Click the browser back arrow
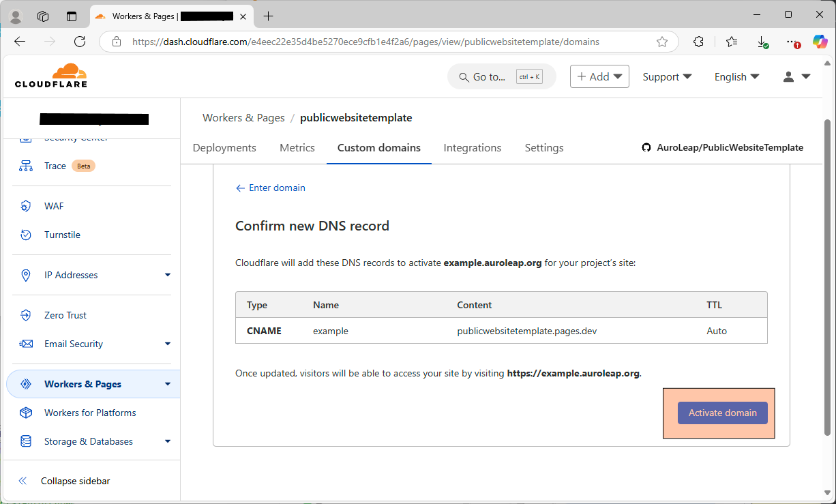Screen dimensions: 836x504 [20, 42]
